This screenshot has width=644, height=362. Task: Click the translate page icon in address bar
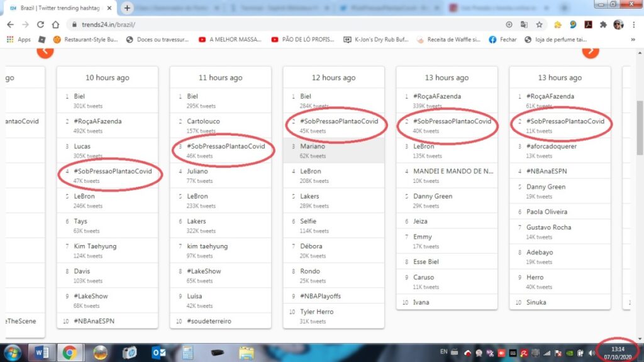(x=524, y=25)
